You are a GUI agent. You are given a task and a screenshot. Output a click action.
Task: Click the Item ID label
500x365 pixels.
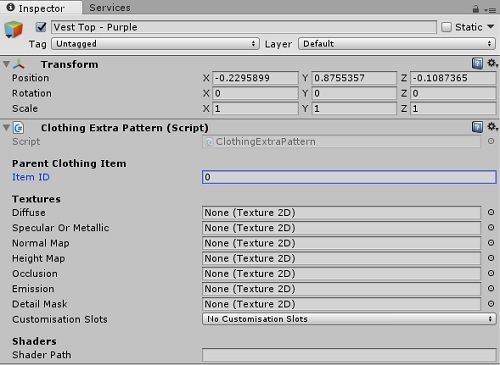tap(31, 177)
